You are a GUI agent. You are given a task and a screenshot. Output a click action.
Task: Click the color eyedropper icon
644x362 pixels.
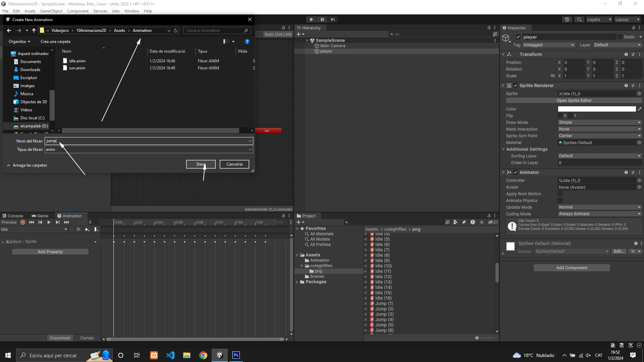639,109
